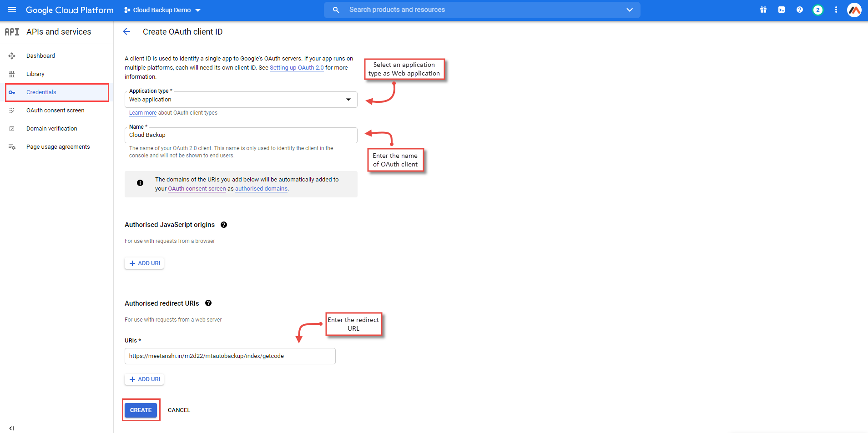Open Library in the sidebar
Image resolution: width=868 pixels, height=433 pixels.
(x=35, y=74)
